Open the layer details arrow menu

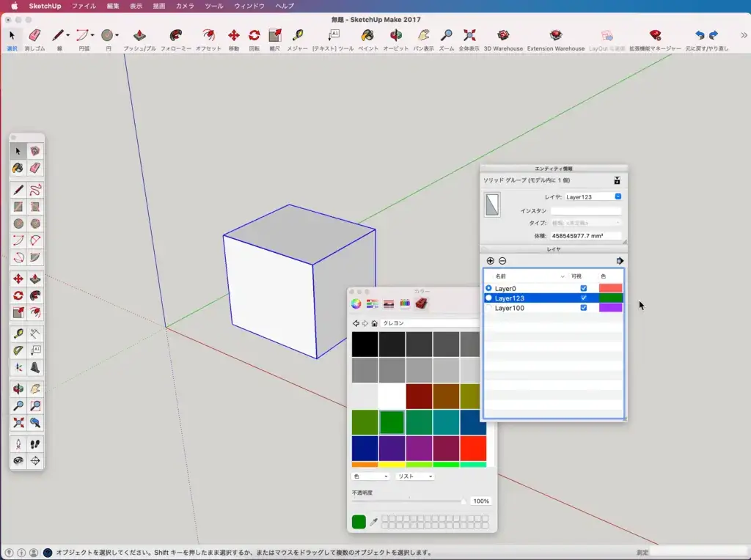(620, 261)
